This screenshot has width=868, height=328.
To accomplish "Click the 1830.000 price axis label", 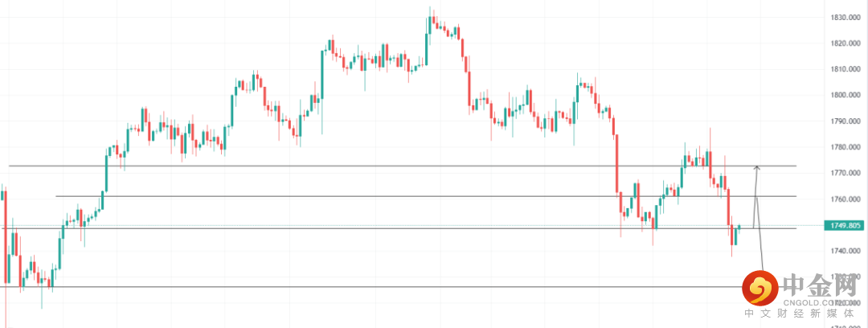I will tap(843, 18).
